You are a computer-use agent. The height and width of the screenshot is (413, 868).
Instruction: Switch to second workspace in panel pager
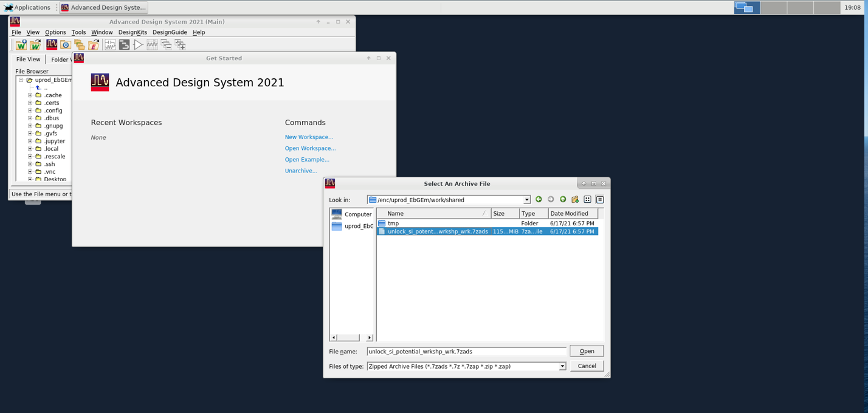pos(773,7)
